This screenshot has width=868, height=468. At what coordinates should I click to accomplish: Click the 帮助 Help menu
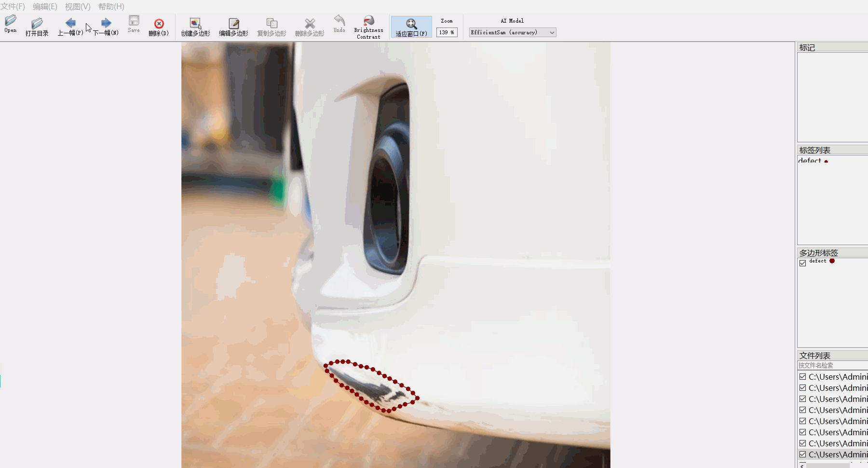111,6
